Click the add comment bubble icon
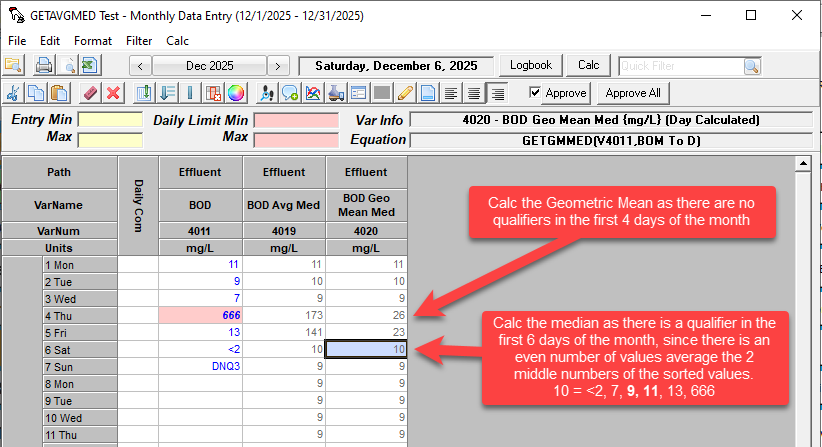The height and width of the screenshot is (447, 822). 290,93
